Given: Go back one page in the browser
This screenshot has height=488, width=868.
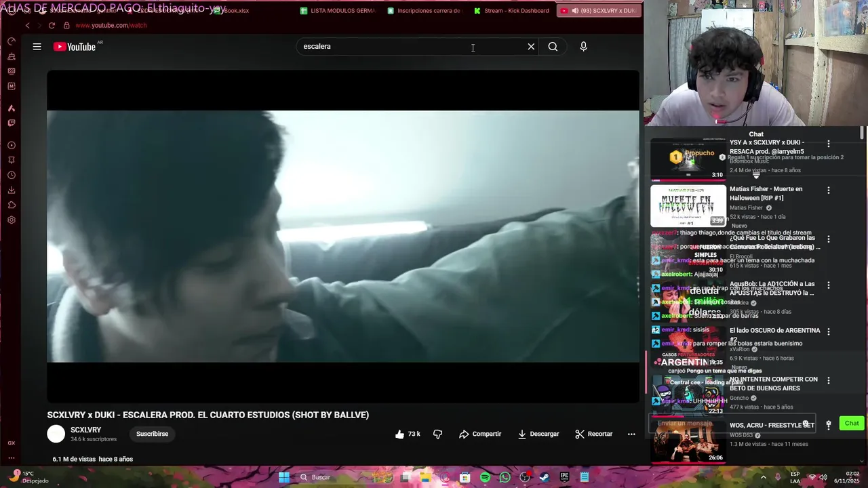Looking at the screenshot, I should coord(27,25).
